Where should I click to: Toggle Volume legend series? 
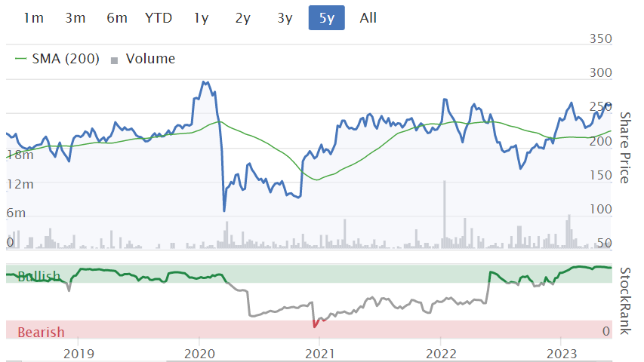(150, 59)
